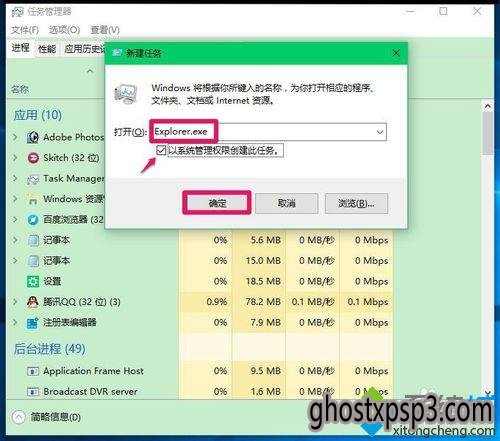The image size is (500, 441).
Task: Expand the 腾讯QQ (32 位) row
Action: click(15, 302)
